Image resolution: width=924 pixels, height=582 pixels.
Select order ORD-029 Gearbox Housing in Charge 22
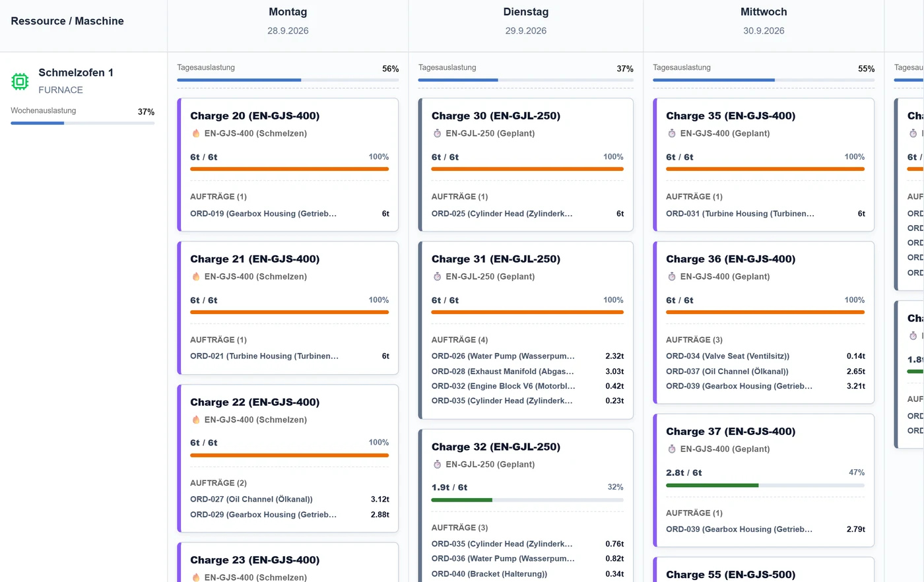[x=289, y=515]
